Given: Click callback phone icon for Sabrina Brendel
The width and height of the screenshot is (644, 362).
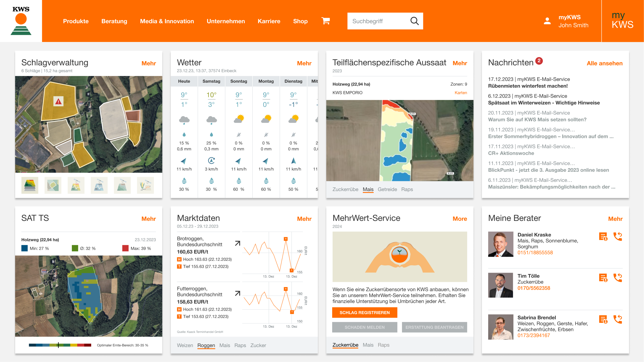Looking at the screenshot, I should [x=618, y=319].
